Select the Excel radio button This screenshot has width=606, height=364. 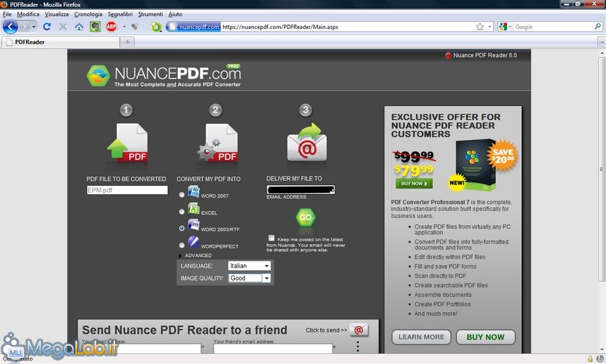(182, 211)
